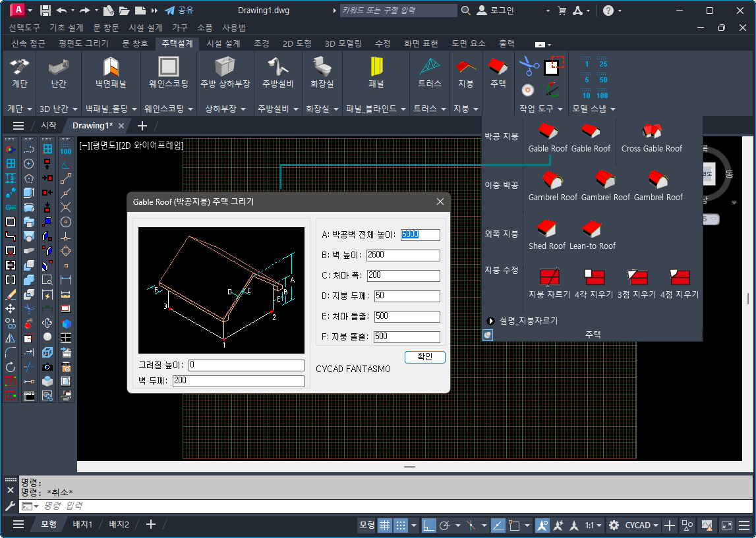Open the CYCAD workspace dropdown
The width and height of the screenshot is (756, 538).
643,525
